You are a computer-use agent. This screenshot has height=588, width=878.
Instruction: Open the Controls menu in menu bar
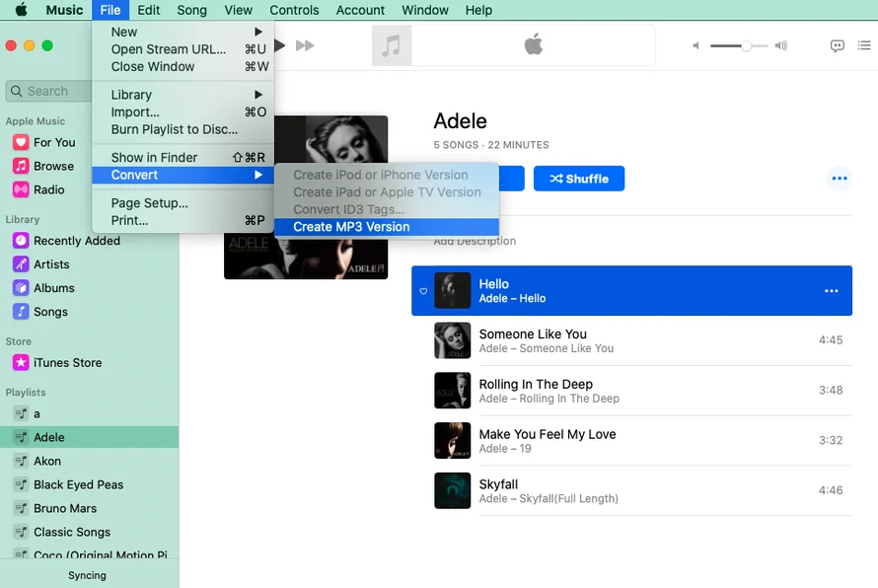click(294, 10)
